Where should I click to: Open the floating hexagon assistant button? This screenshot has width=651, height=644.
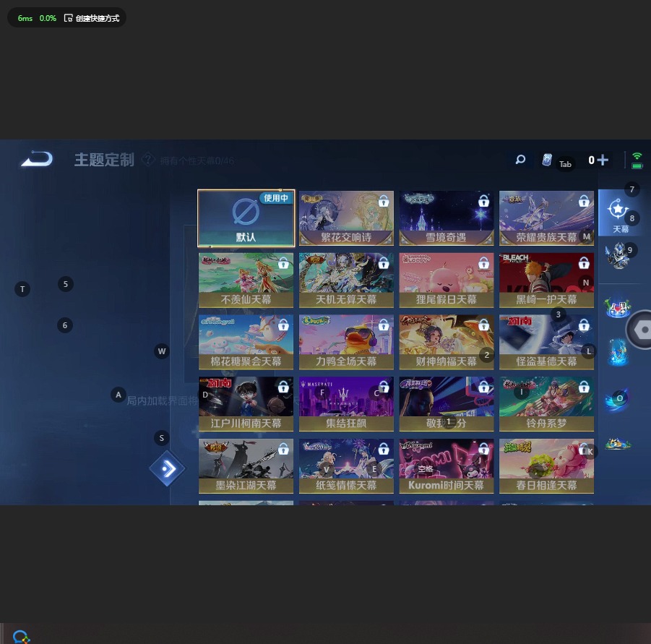point(640,330)
